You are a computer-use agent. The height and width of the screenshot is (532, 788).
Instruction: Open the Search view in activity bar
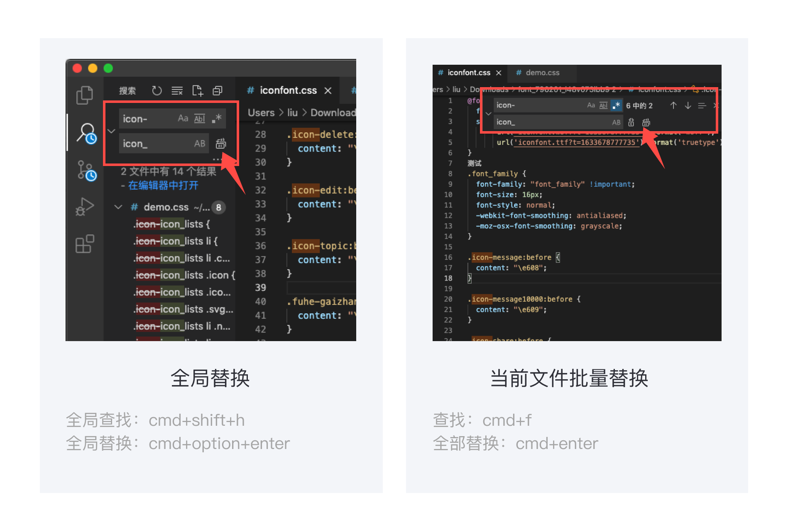point(86,133)
